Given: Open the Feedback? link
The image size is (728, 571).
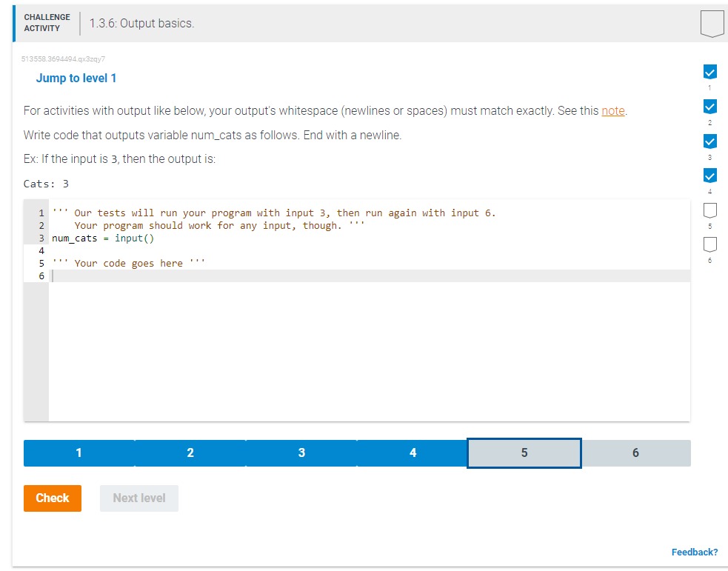Looking at the screenshot, I should coord(695,552).
